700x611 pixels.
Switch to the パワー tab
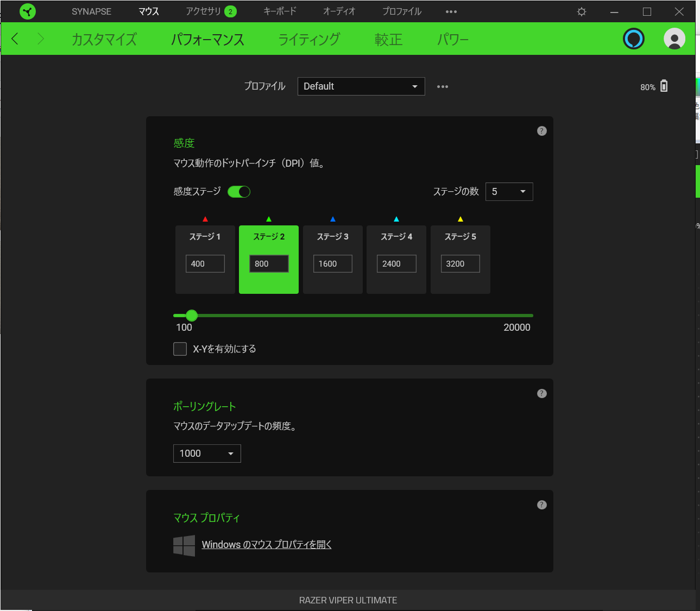[453, 39]
